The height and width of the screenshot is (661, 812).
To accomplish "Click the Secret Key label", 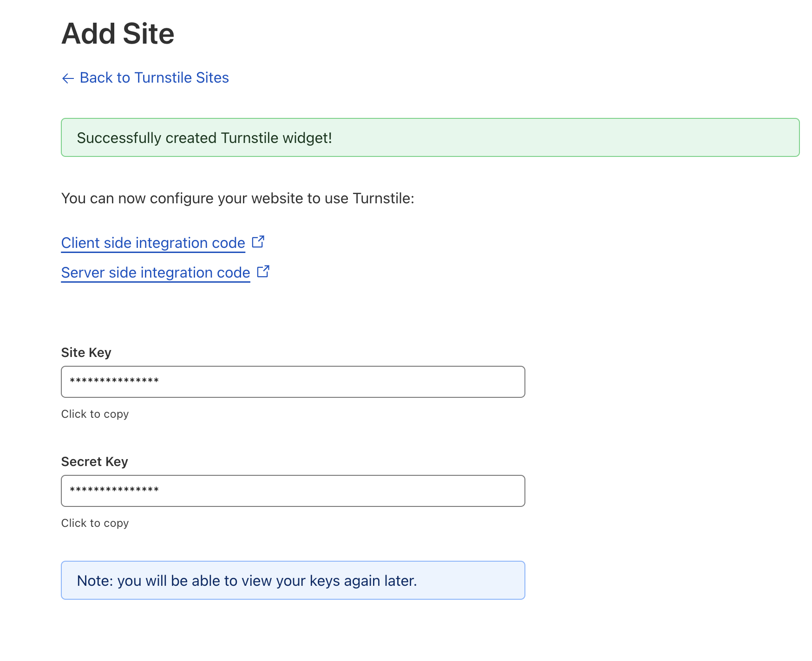I will (95, 462).
